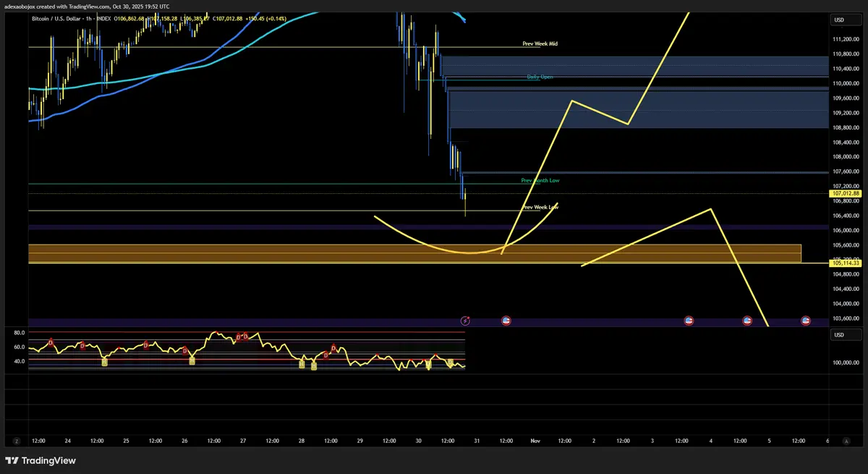868x474 pixels.
Task: Click the 31 date label on time axis
Action: (x=477, y=440)
